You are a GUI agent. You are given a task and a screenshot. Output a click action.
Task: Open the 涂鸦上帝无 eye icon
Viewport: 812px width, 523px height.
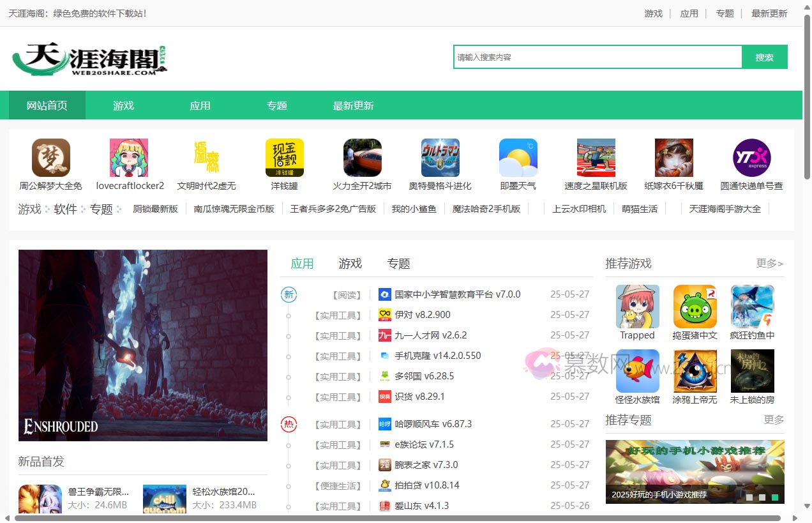click(x=695, y=371)
